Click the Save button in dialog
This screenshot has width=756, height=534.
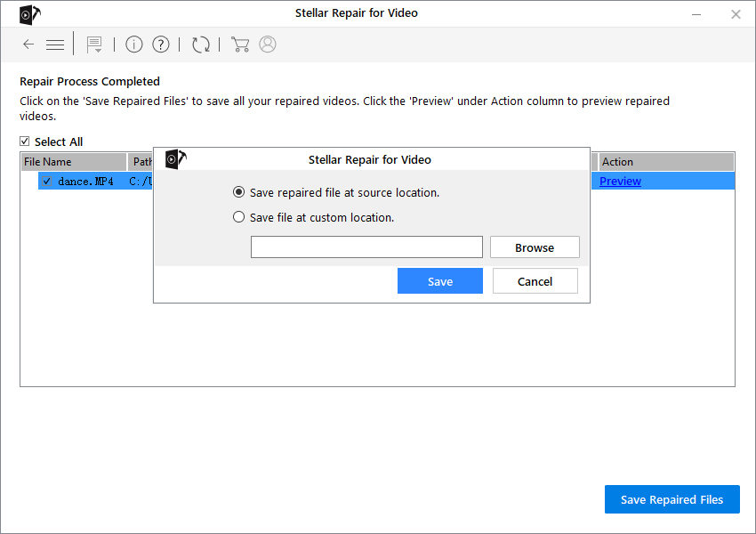tap(439, 281)
